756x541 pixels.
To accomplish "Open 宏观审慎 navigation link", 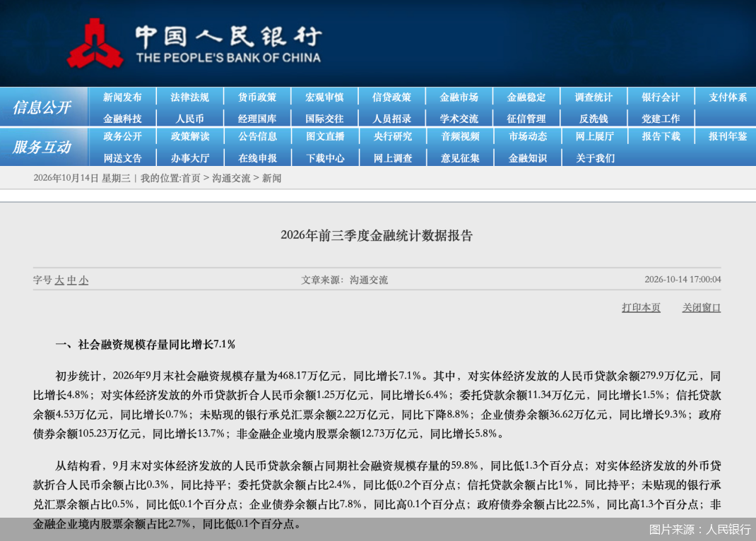I will click(x=324, y=97).
